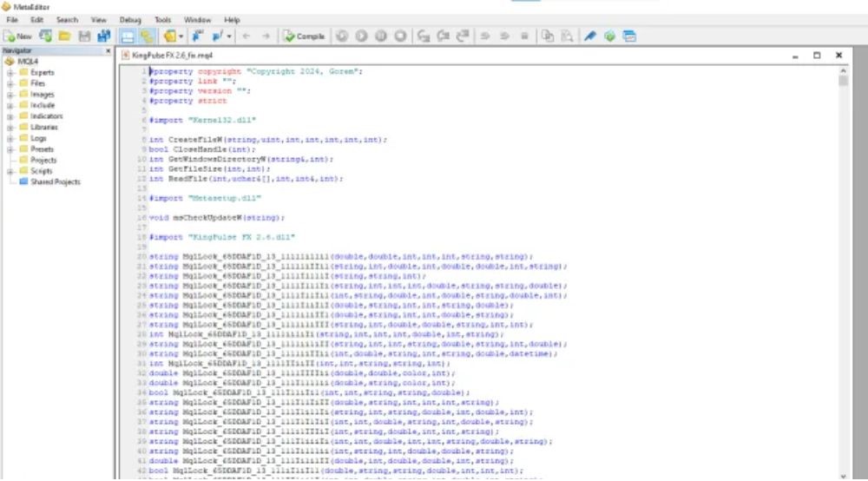Click the Step Into icon

424,36
